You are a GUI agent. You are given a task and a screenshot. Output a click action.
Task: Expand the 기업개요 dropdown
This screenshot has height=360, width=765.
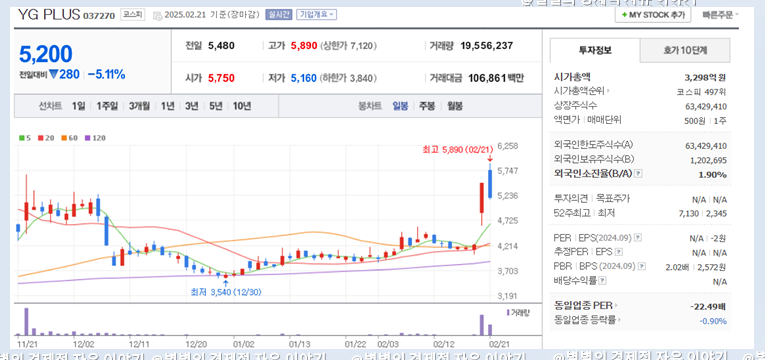[316, 15]
